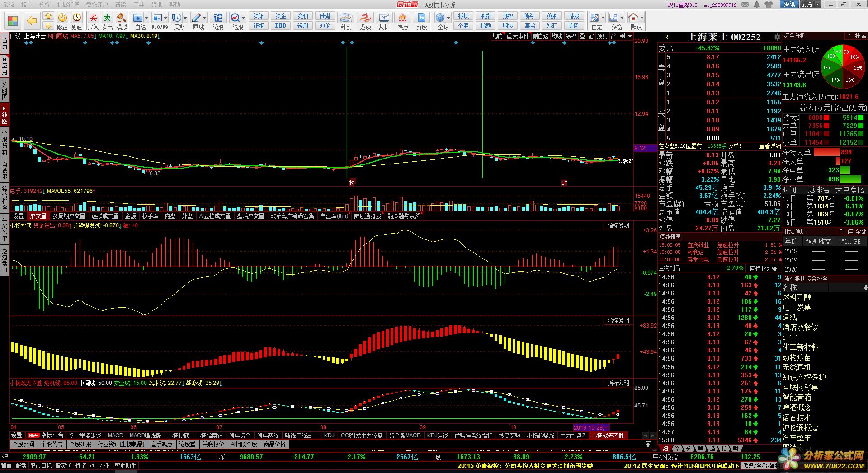The height and width of the screenshot is (473, 868).
Task: Click the 全球 globe icon
Action: pos(440,18)
